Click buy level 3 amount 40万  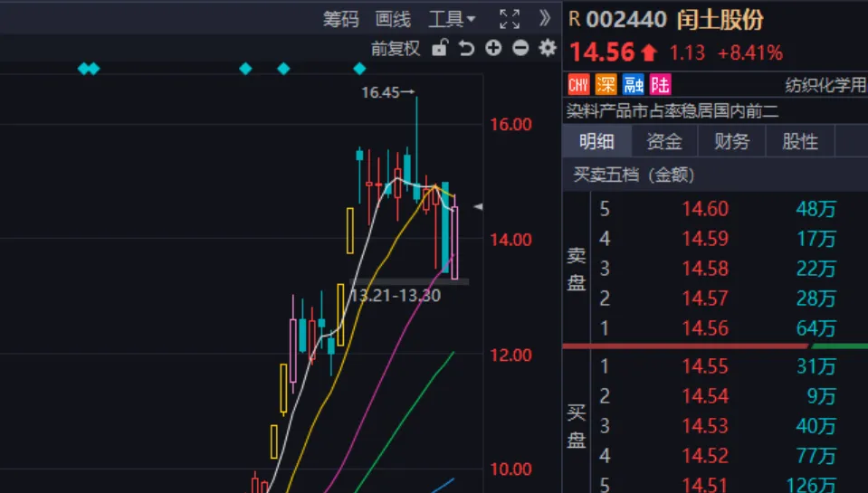click(816, 426)
